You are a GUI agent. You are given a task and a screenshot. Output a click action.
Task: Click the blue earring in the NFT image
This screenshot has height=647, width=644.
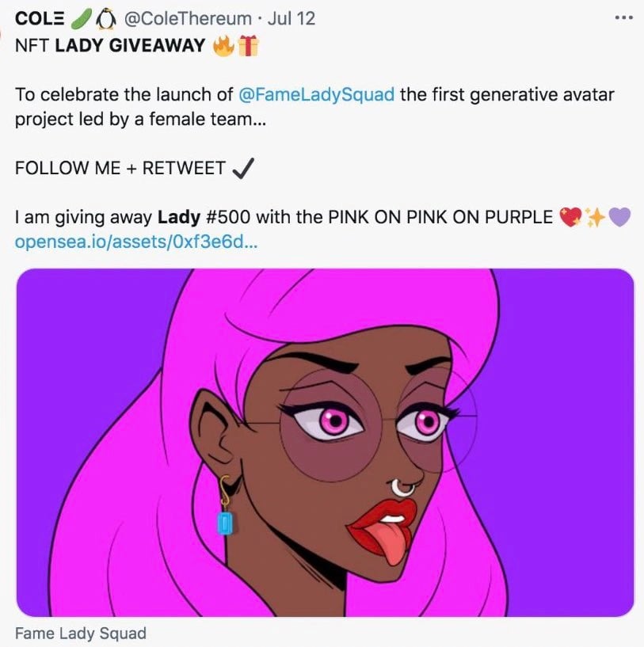click(x=225, y=523)
